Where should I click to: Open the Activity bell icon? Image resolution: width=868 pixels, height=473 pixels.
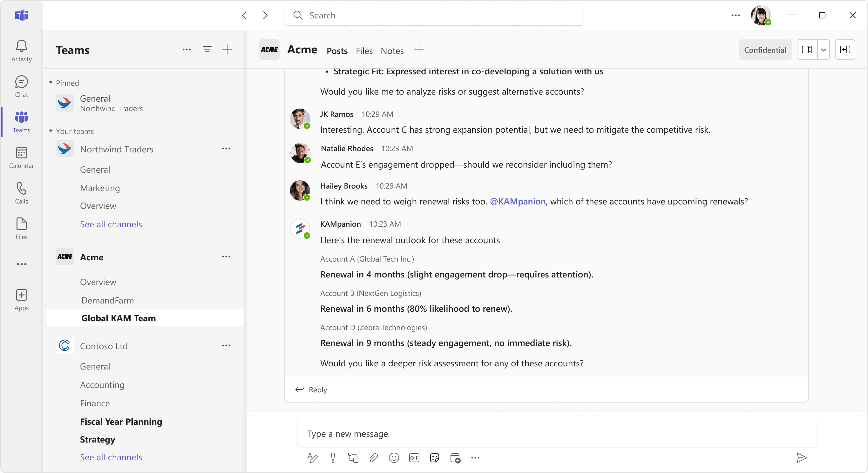[21, 50]
